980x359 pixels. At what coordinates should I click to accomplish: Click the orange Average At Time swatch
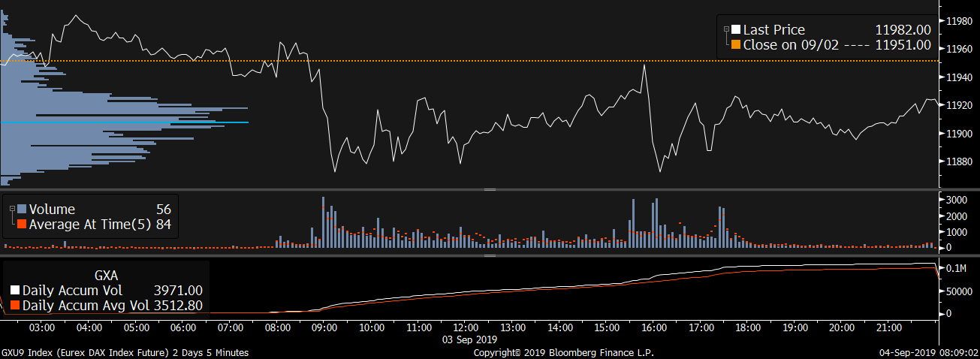tap(22, 224)
